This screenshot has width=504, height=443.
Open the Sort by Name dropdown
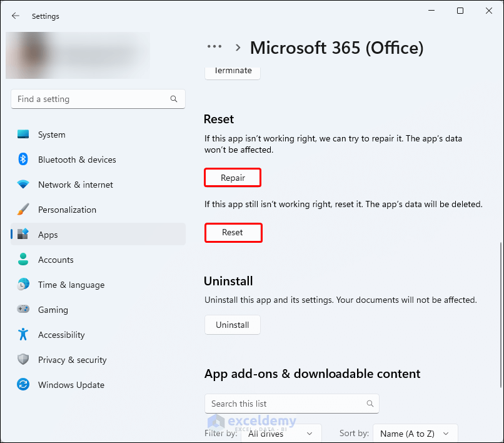[x=415, y=434]
